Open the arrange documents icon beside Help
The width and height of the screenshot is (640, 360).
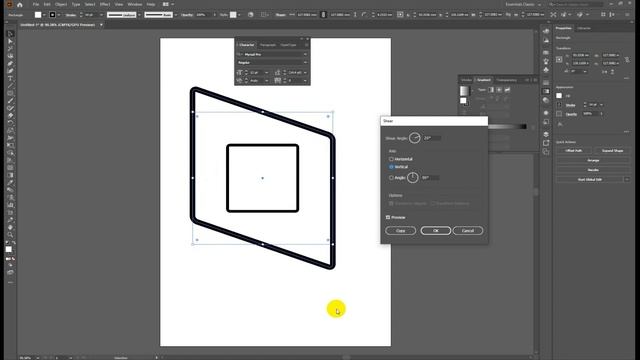pyautogui.click(x=166, y=4)
